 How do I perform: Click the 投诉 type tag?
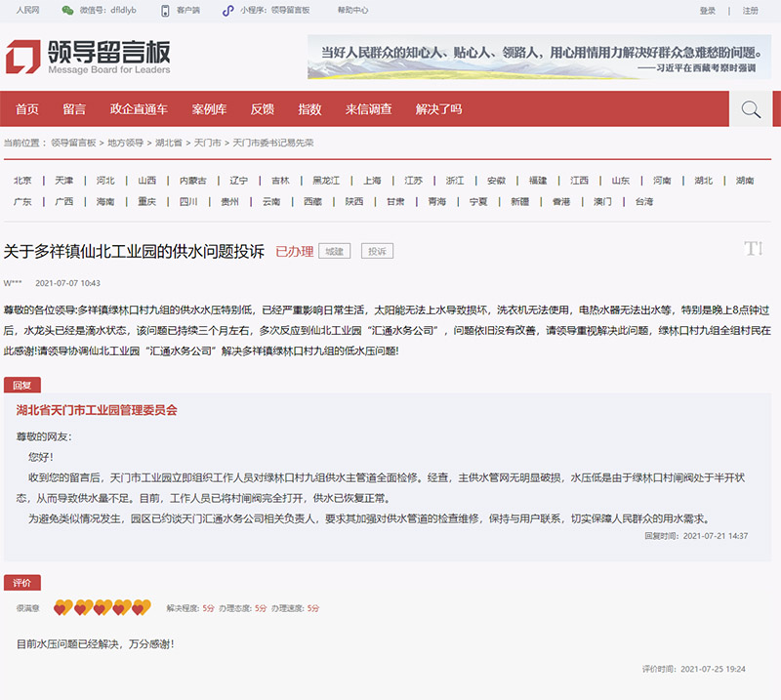click(x=377, y=252)
